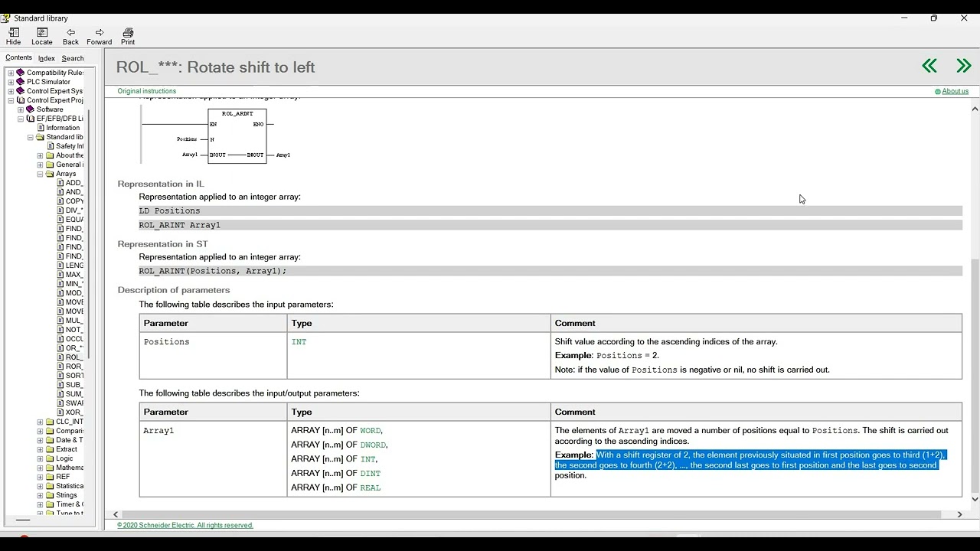Switch to the Contents tab
Viewport: 980px width, 551px height.
click(18, 58)
